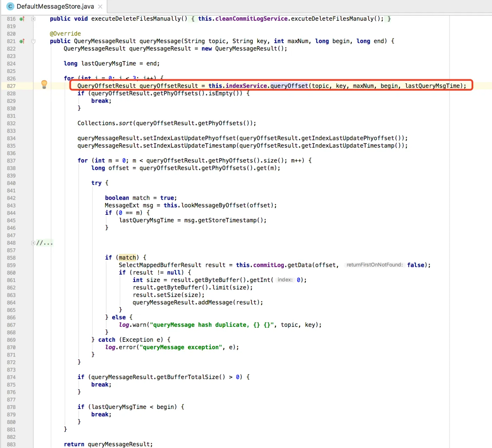Image resolution: width=492 pixels, height=448 pixels.
Task: Click line number 883 in the gutter
Action: click(11, 444)
